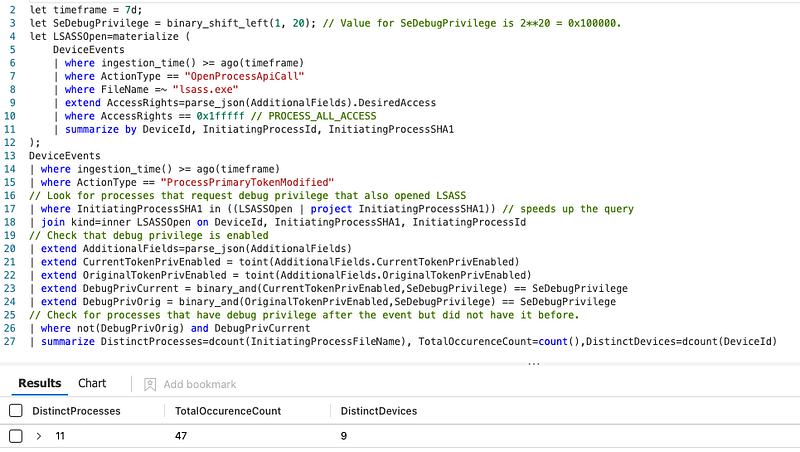This screenshot has width=800, height=452.
Task: Tick the select-all checkbox in results header
Action: [16, 411]
